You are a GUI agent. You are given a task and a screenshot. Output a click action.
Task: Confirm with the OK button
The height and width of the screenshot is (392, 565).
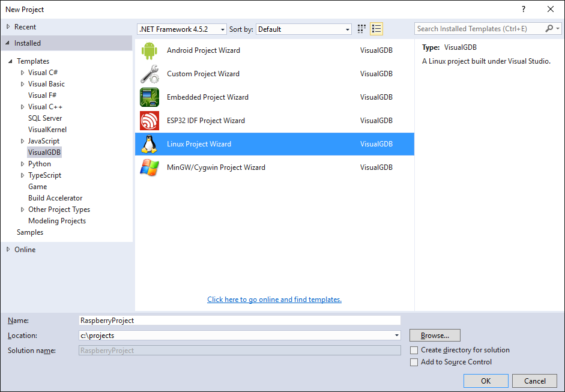486,381
